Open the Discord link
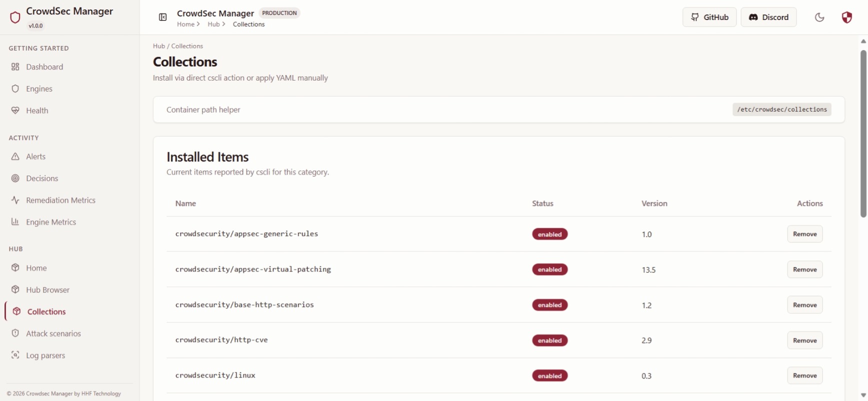Image resolution: width=868 pixels, height=401 pixels. coord(768,17)
